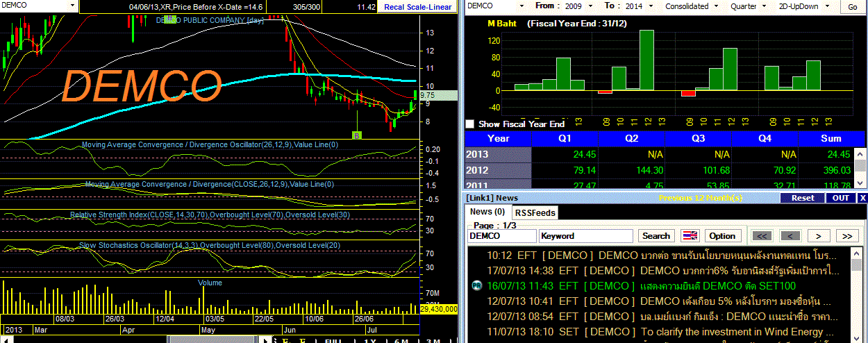This screenshot has width=868, height=343.
Task: Click the Q4 column header
Action: (x=765, y=138)
